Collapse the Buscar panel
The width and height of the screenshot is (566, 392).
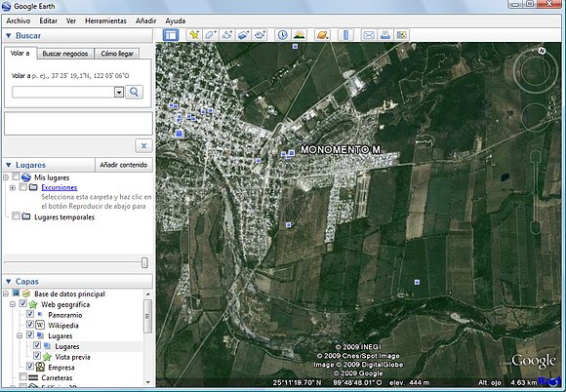tap(9, 35)
